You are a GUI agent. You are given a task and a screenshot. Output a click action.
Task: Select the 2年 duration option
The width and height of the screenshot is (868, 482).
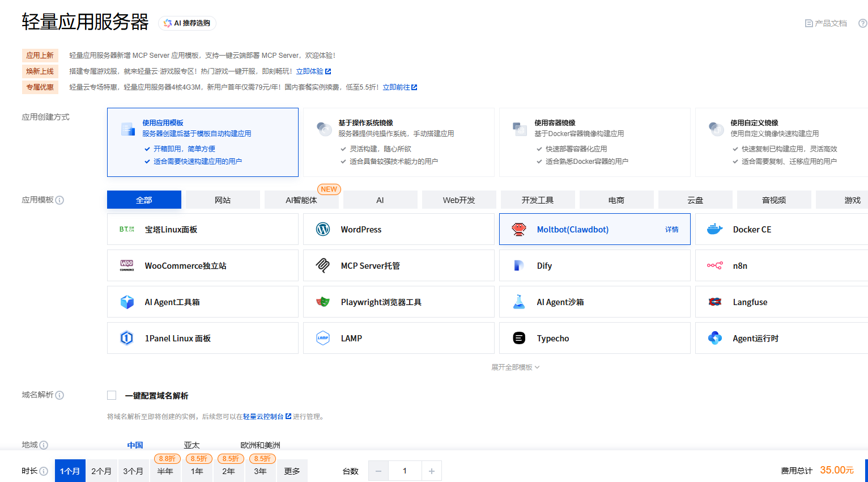[x=229, y=471]
